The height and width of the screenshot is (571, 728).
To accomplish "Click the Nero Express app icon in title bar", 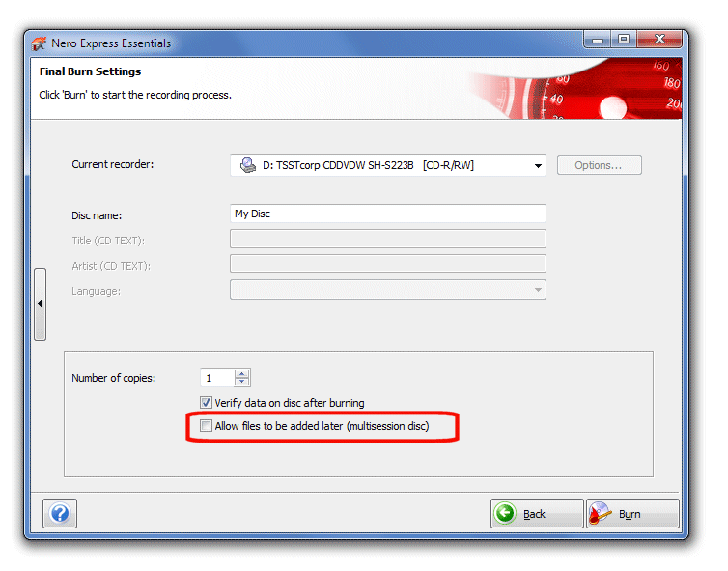I will (x=39, y=43).
